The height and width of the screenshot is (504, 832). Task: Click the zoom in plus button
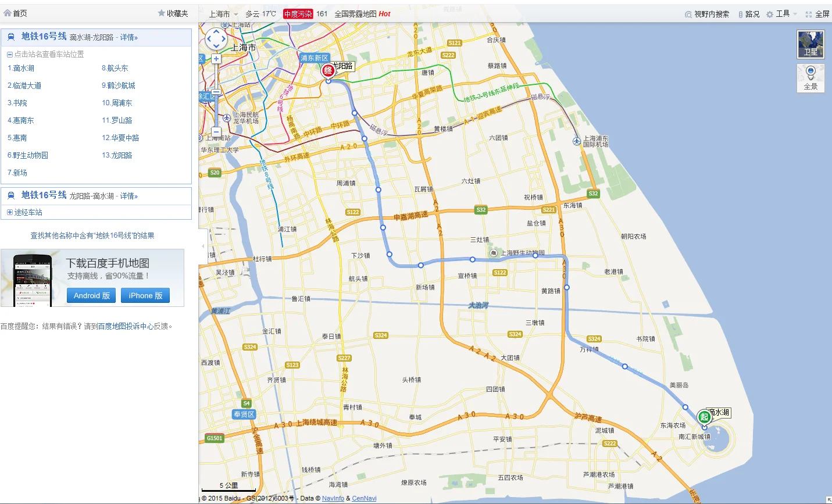[x=216, y=58]
